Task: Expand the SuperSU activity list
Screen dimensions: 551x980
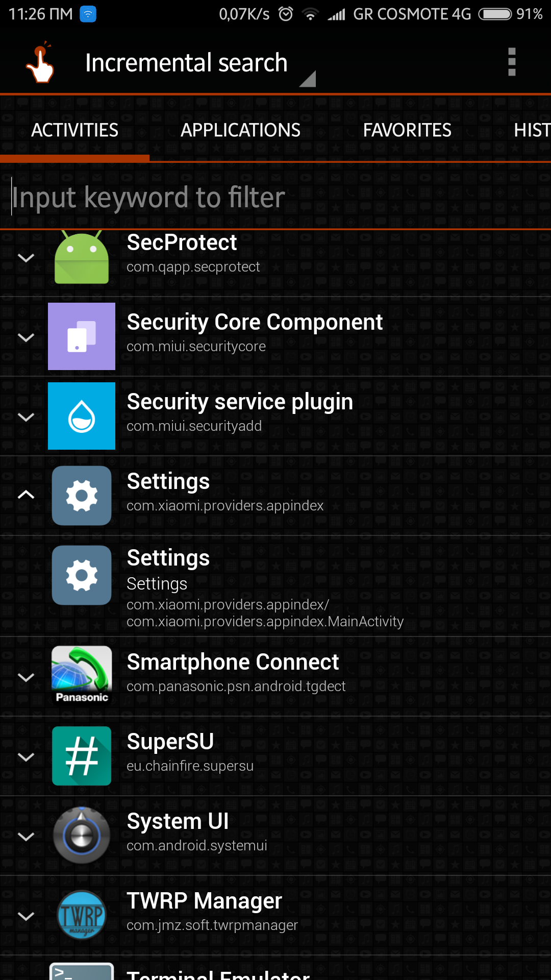Action: 26,757
